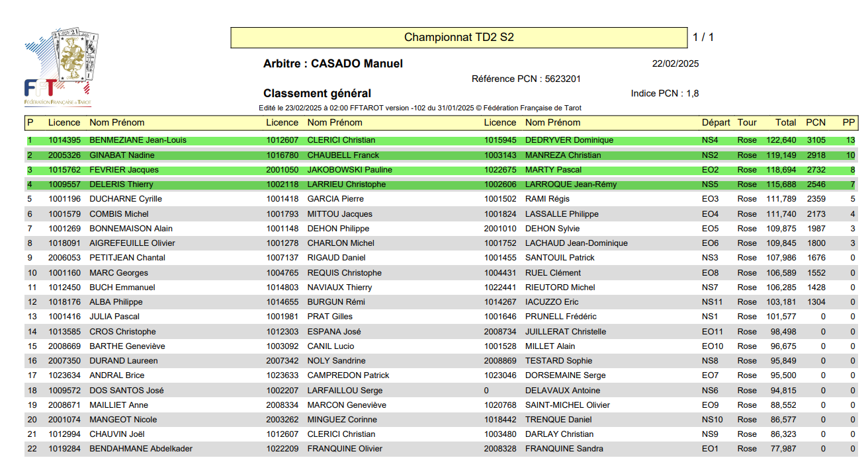Select 'Référence PCN : 5623201'
Viewport: 868px width, 464px height.
point(526,79)
